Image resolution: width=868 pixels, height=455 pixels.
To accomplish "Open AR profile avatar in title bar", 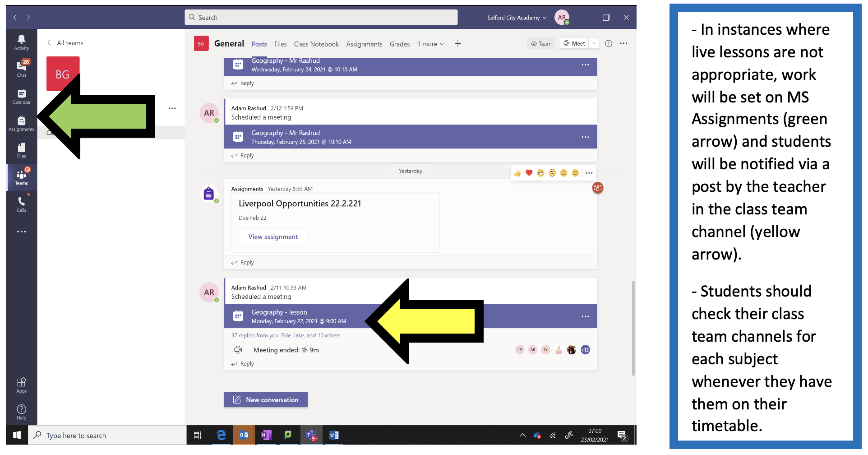I will (x=562, y=17).
